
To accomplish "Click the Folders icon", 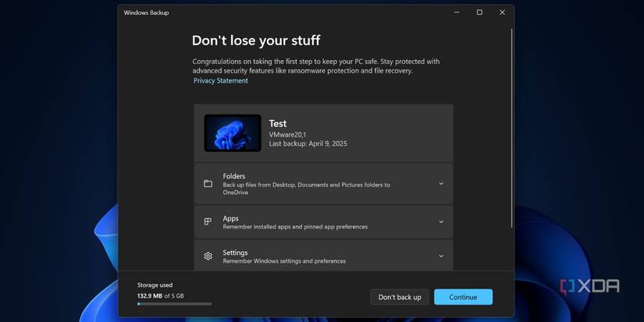I will 208,184.
